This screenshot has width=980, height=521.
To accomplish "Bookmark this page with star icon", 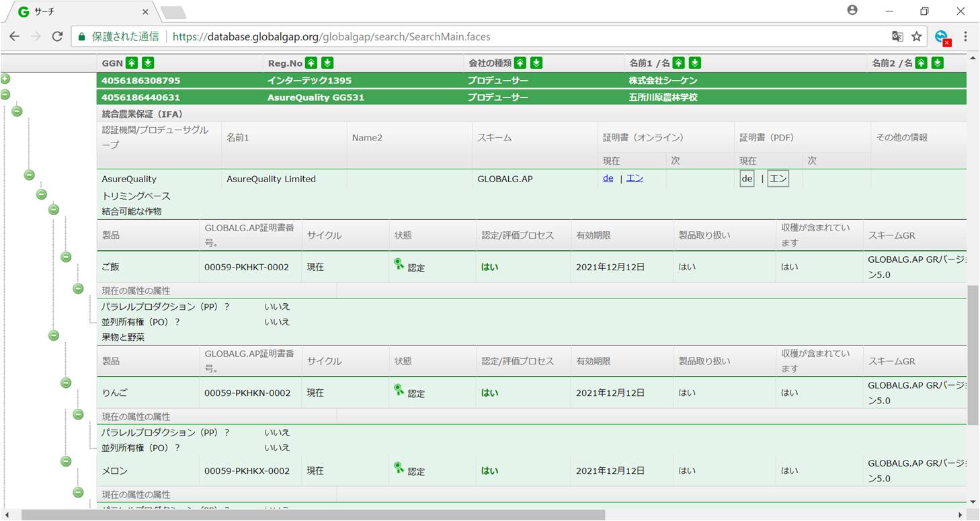I will (917, 36).
